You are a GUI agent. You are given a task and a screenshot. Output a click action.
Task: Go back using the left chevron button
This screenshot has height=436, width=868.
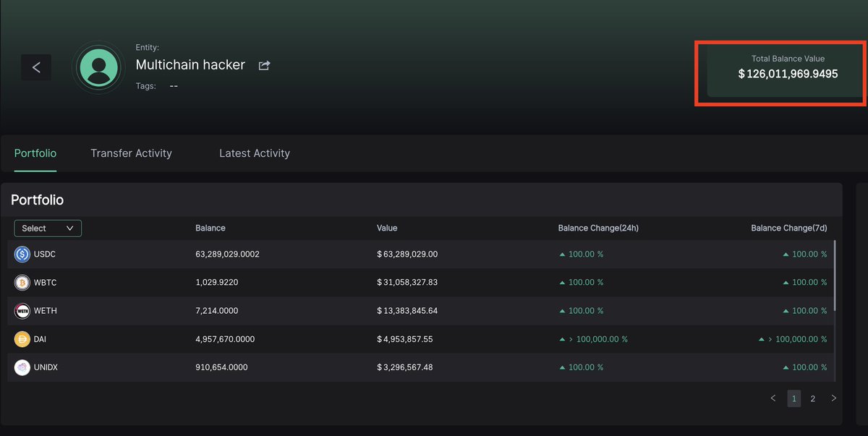[36, 67]
